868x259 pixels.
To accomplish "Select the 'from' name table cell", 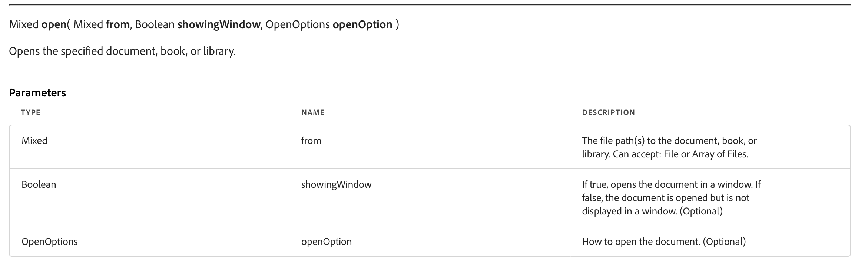I will coord(311,141).
